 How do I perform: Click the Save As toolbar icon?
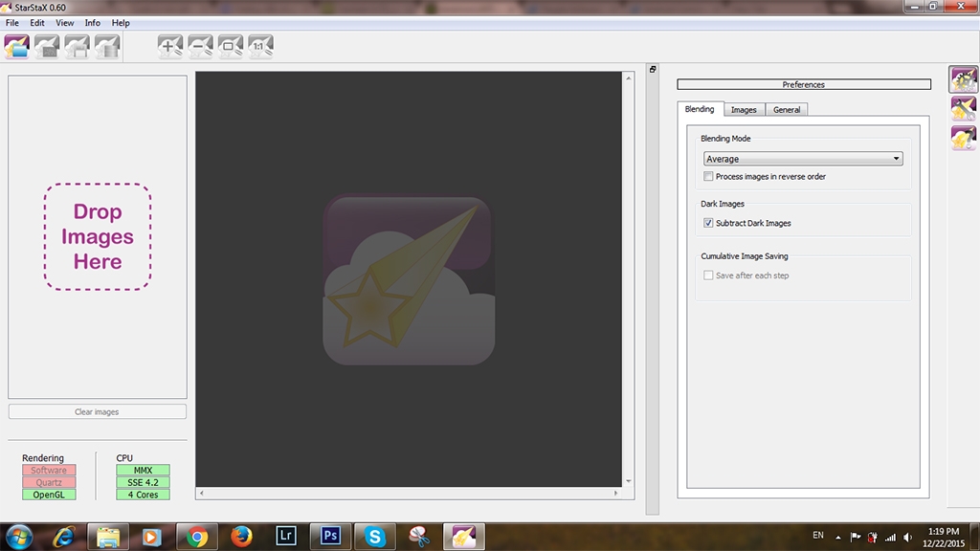point(77,47)
